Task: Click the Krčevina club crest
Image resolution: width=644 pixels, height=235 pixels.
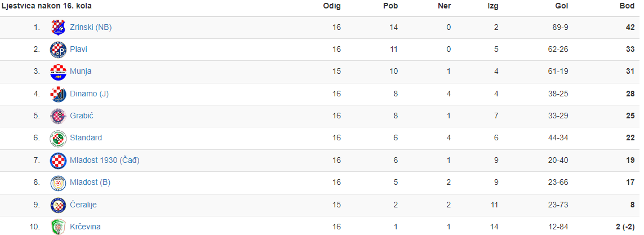Action: (x=58, y=227)
